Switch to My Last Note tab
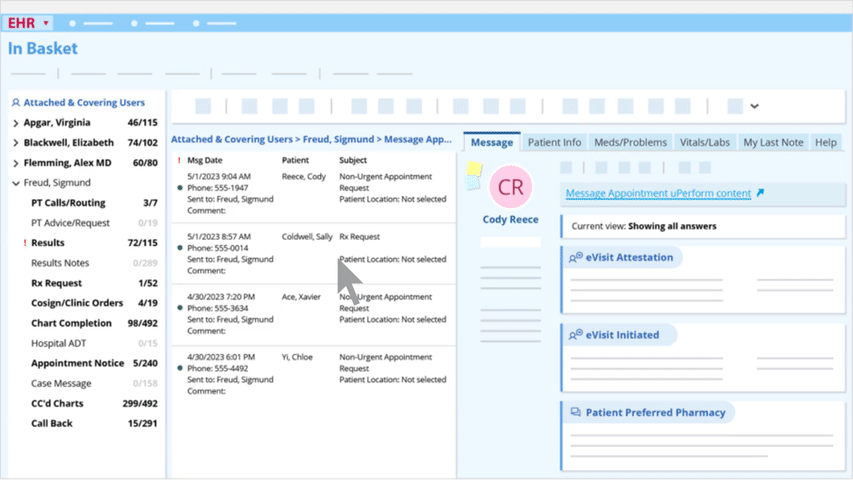Image resolution: width=853 pixels, height=480 pixels. point(773,142)
